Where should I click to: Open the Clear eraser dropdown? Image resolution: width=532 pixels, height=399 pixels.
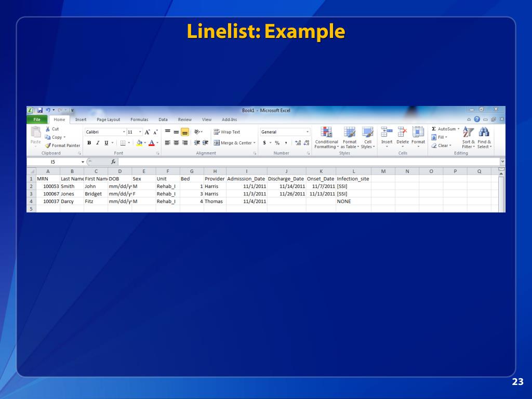click(441, 145)
